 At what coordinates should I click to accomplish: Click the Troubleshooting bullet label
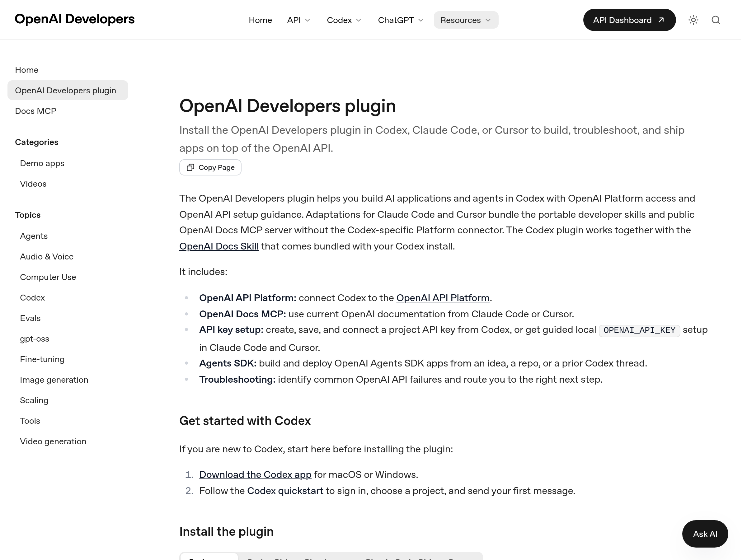tap(237, 380)
